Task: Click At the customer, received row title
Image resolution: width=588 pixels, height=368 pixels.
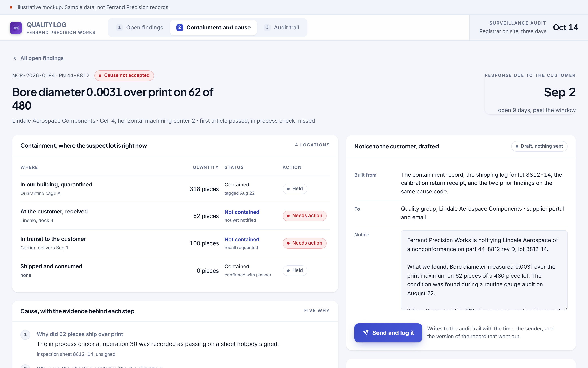Action: pos(54,212)
